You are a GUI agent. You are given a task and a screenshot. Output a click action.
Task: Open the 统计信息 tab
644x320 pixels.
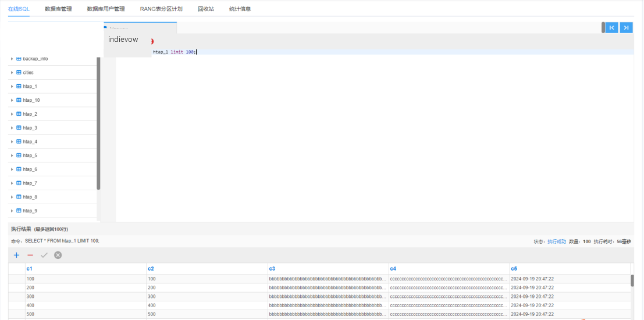(x=240, y=9)
